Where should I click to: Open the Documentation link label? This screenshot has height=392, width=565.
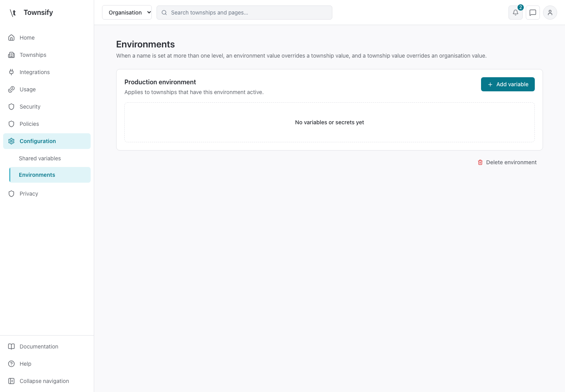pos(39,347)
